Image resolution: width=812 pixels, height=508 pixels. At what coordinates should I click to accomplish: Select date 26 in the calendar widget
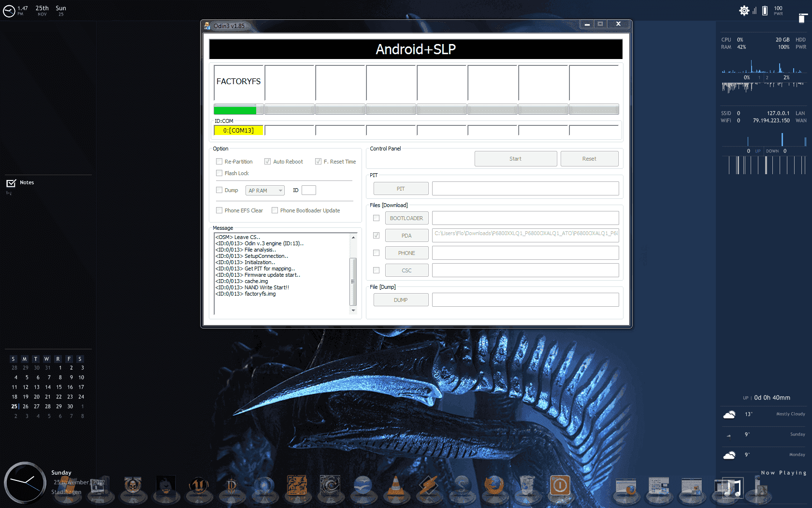click(x=26, y=406)
